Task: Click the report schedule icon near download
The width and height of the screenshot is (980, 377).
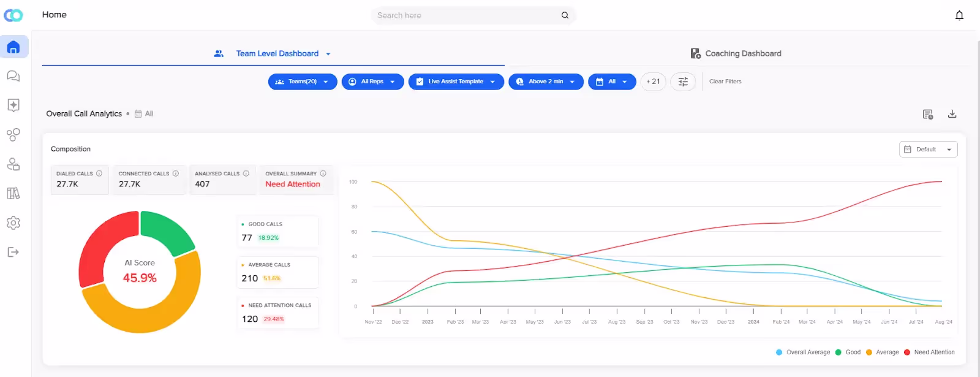Action: click(x=928, y=114)
